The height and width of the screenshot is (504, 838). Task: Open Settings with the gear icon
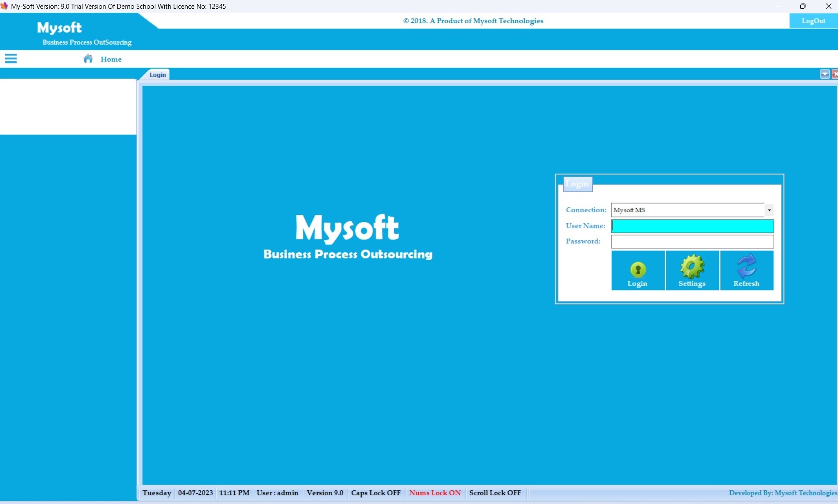(692, 267)
